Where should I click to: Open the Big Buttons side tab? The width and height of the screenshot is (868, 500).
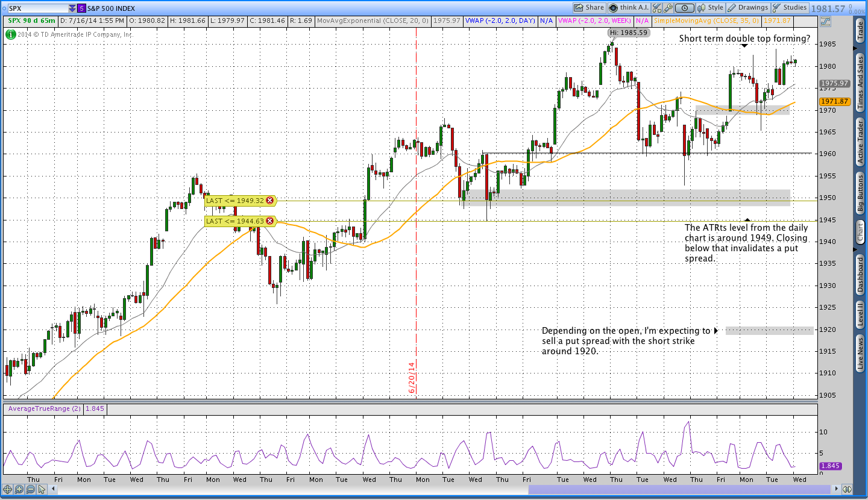point(861,194)
